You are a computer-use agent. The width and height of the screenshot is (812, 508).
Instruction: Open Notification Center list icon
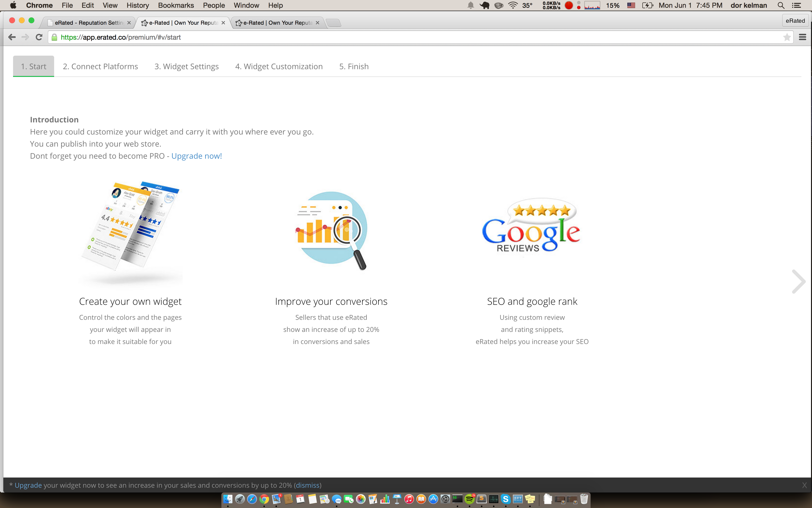[797, 5]
